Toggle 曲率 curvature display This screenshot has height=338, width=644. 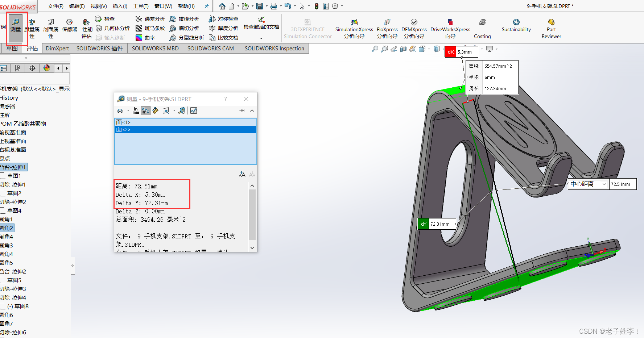[145, 38]
